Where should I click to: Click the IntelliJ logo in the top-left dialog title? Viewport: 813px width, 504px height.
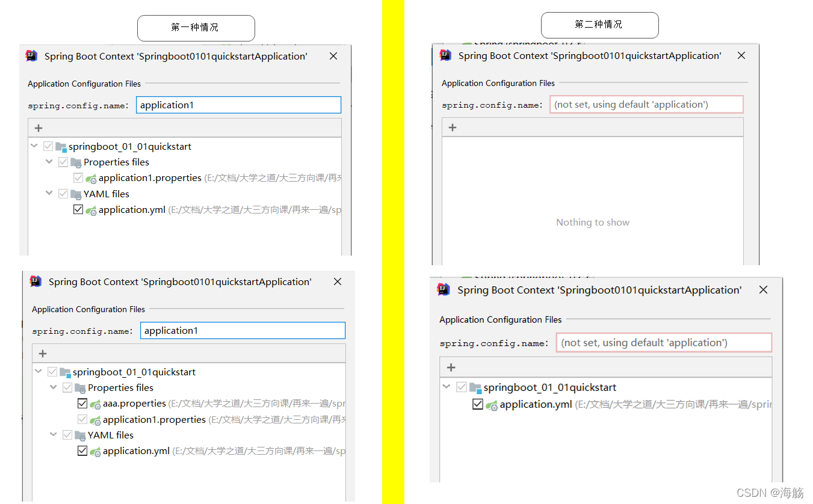pos(31,56)
